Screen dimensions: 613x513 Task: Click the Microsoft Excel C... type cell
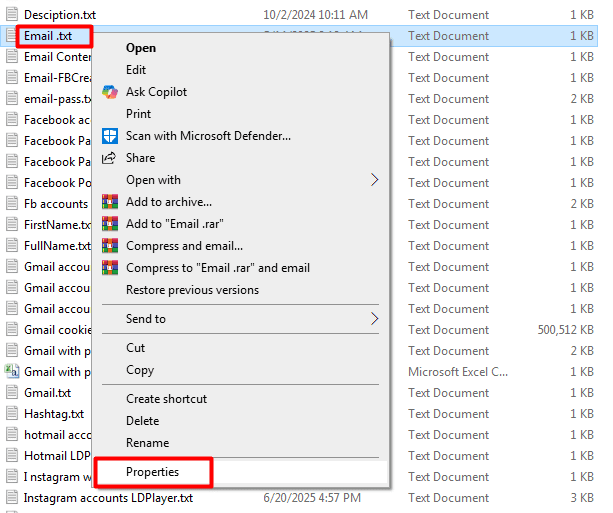tap(458, 371)
